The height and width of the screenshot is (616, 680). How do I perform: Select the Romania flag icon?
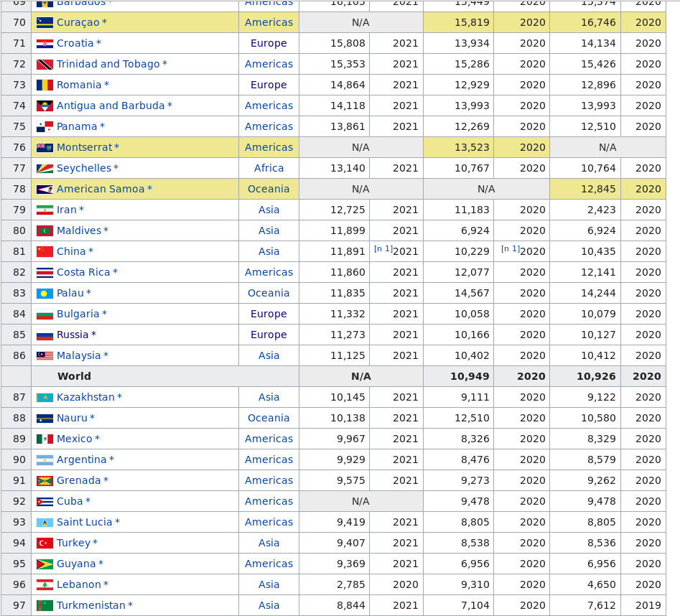coord(45,85)
